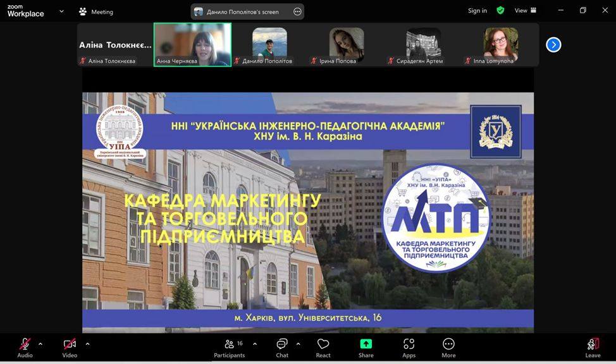Open the React emoji menu

(x=323, y=348)
